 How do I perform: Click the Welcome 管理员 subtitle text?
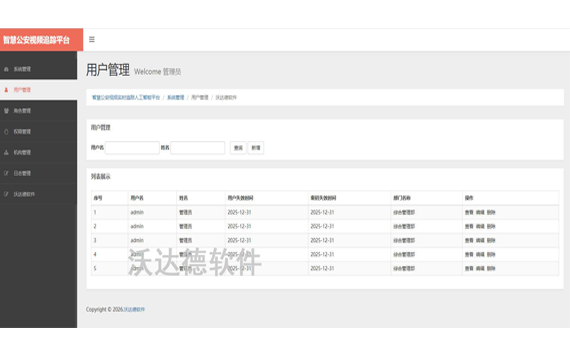click(x=157, y=72)
